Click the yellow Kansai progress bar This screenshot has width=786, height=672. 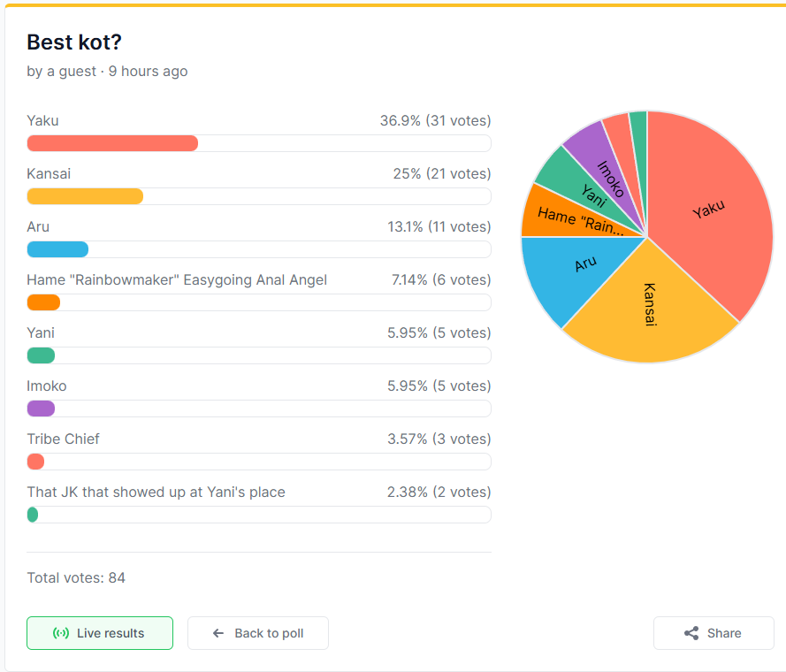[85, 196]
